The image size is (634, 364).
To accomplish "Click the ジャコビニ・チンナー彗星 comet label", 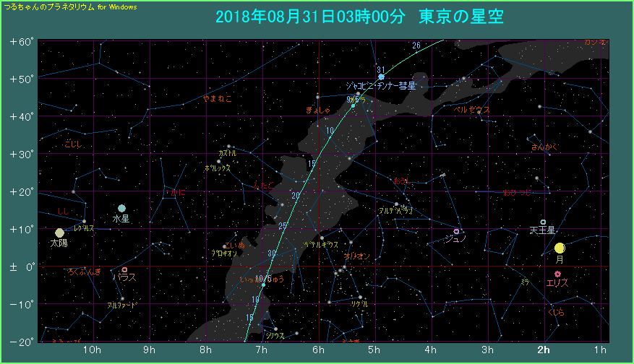I will (381, 85).
